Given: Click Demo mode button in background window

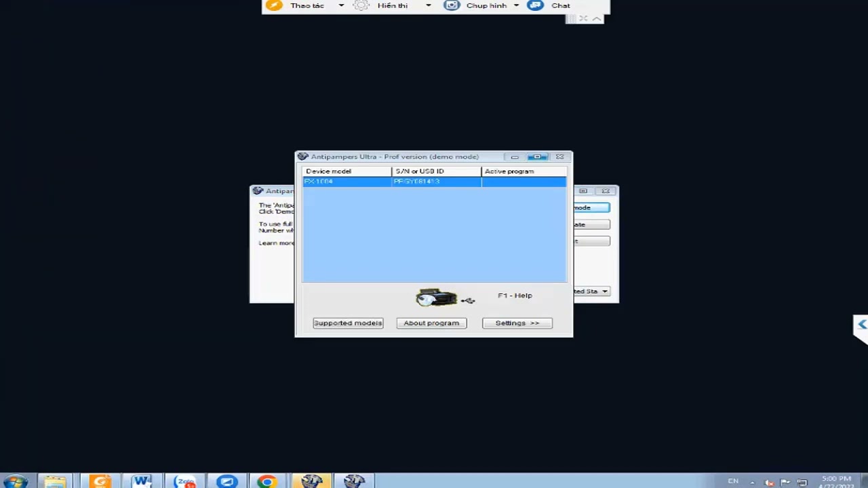Looking at the screenshot, I should (x=591, y=207).
